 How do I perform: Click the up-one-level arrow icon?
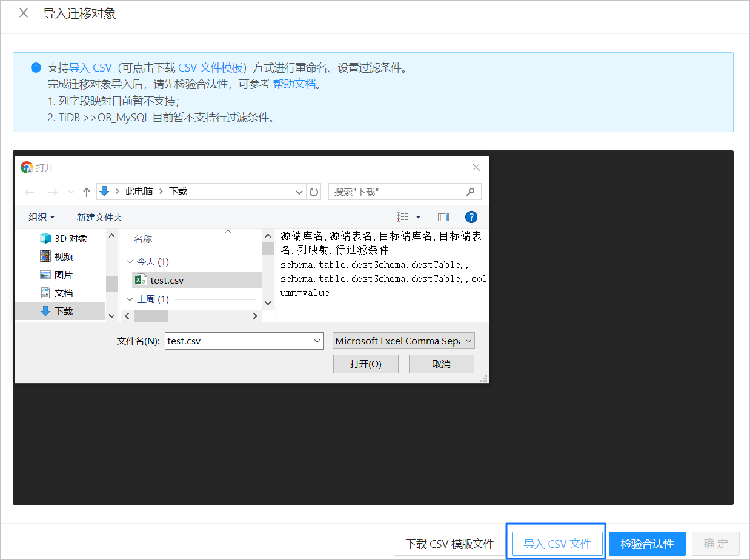(87, 192)
